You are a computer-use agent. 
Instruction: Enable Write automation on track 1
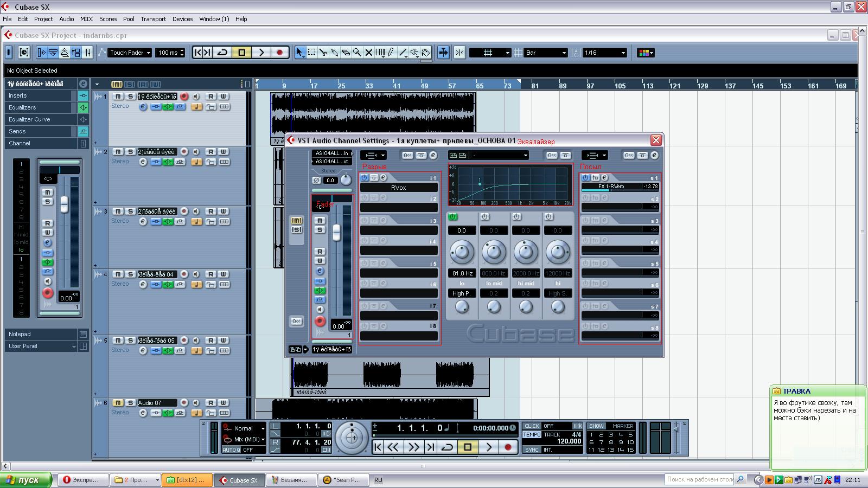223,97
